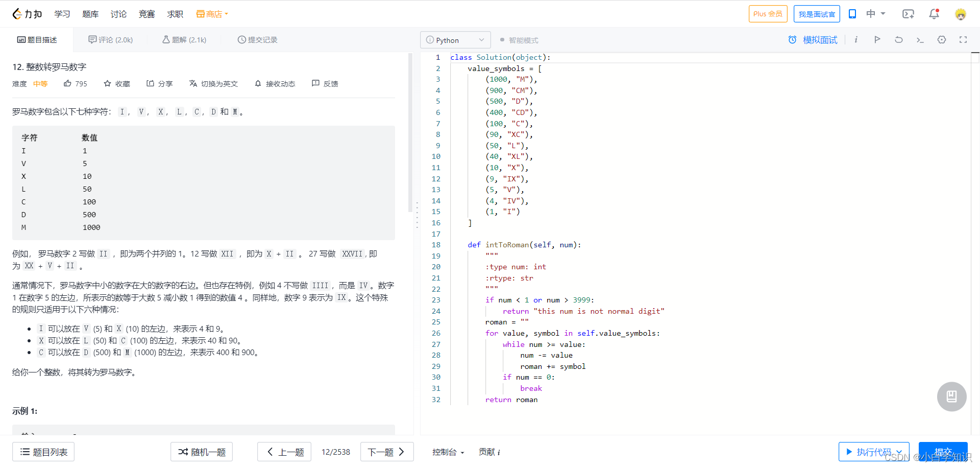Click the panel divider drag handle

(417, 215)
